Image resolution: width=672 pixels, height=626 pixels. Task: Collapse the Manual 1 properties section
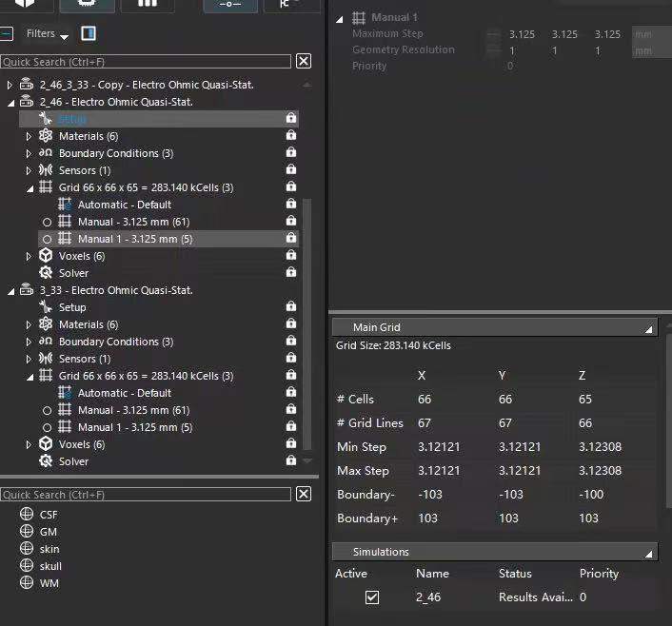tap(340, 20)
